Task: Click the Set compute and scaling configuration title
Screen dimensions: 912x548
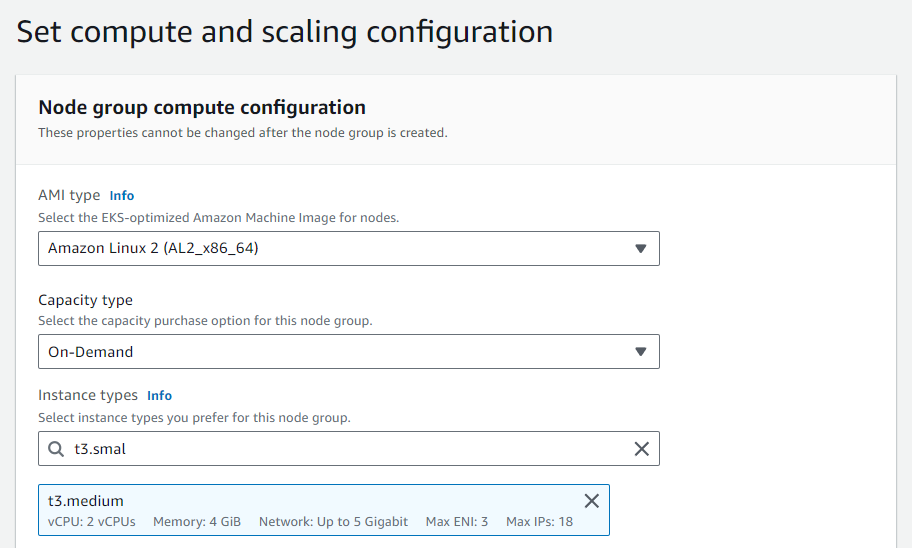Action: (284, 31)
